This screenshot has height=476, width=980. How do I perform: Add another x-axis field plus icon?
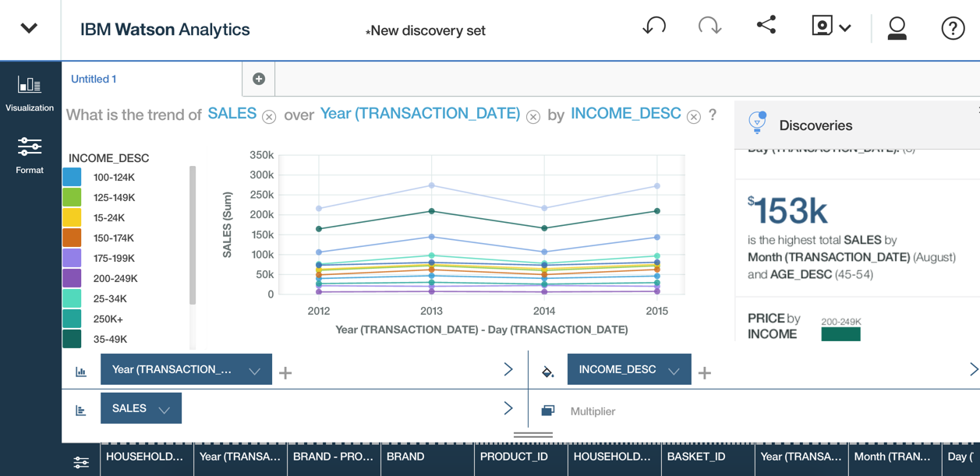[285, 373]
